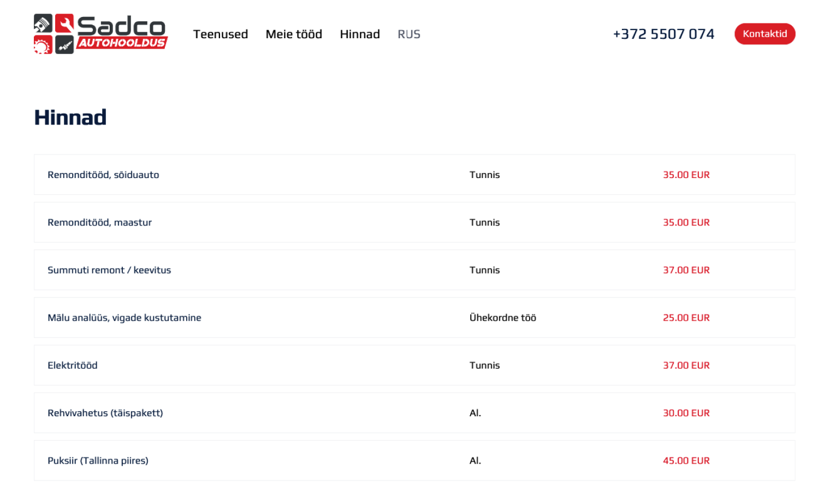
Task: Switch language to RUS
Action: pos(409,34)
